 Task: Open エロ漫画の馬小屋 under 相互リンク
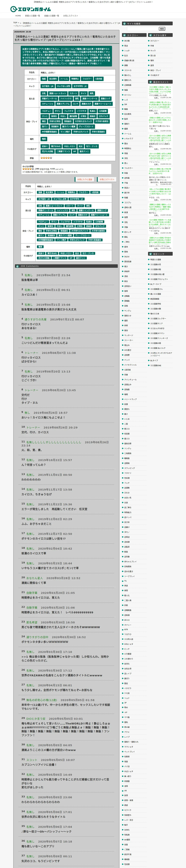point(157,274)
